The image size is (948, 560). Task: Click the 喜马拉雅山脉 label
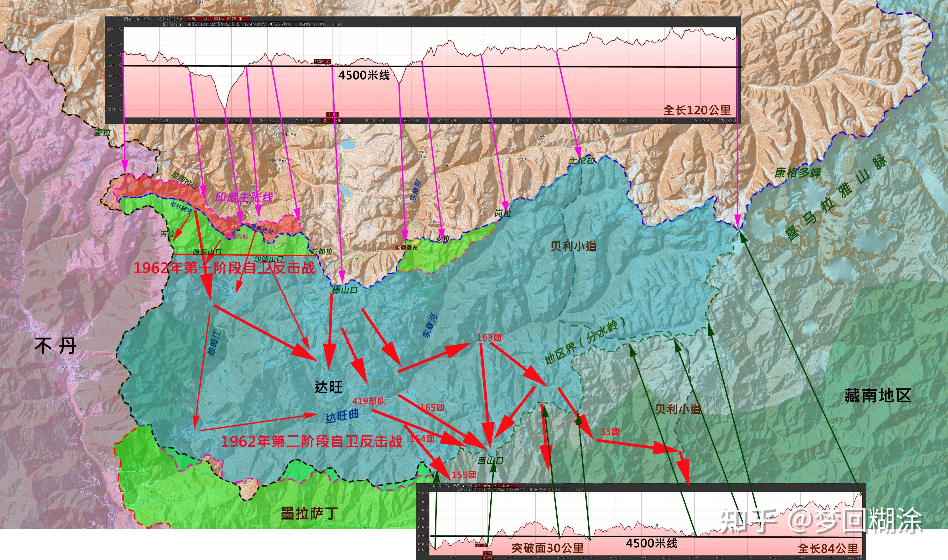coord(836,198)
